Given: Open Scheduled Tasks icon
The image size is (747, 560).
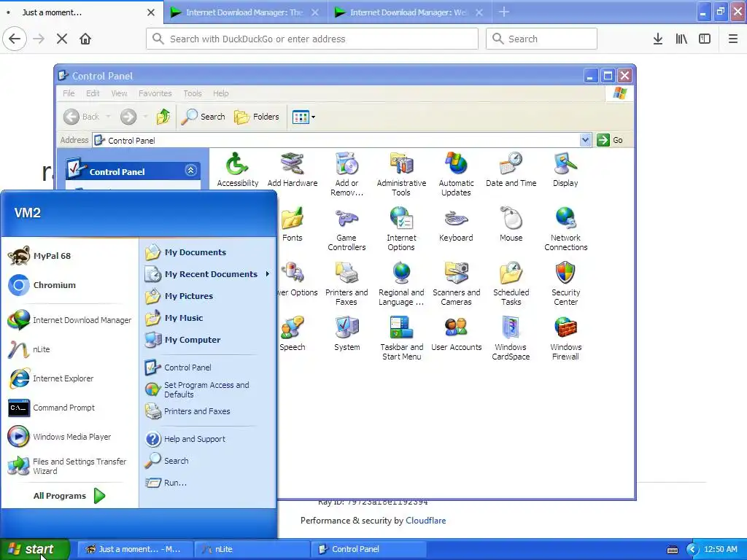Looking at the screenshot, I should pyautogui.click(x=511, y=284).
